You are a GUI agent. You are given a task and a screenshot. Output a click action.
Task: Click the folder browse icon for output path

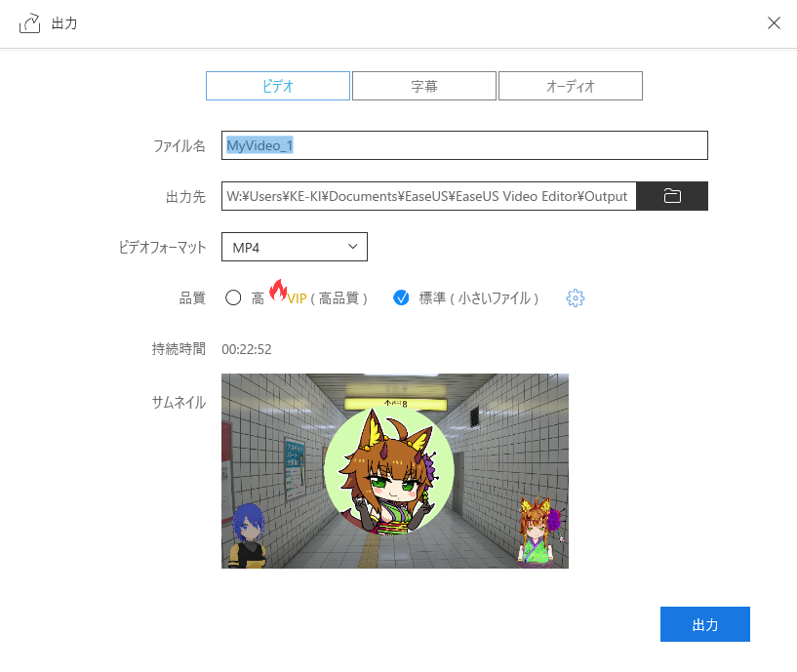pos(671,196)
